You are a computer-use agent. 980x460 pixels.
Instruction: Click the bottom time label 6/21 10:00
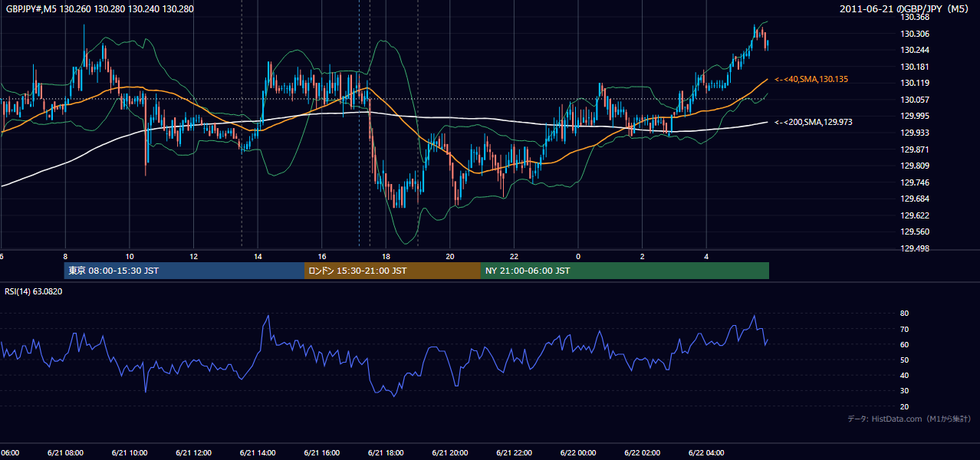[x=130, y=453]
